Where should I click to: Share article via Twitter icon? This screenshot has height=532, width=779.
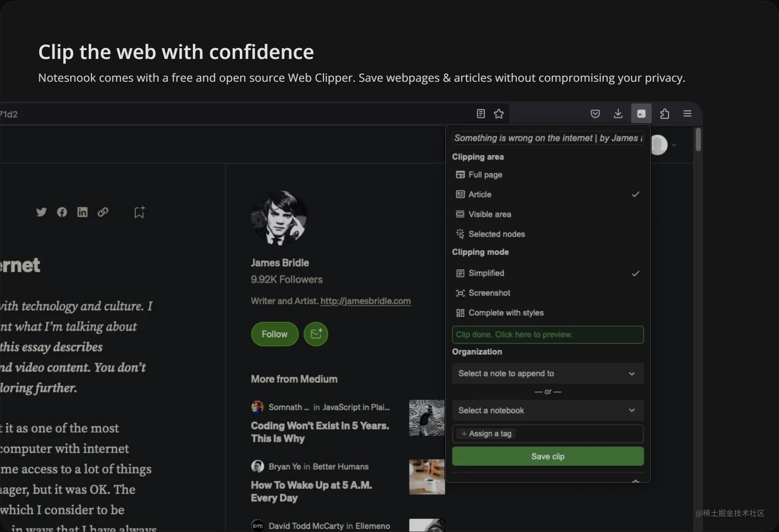(x=41, y=212)
